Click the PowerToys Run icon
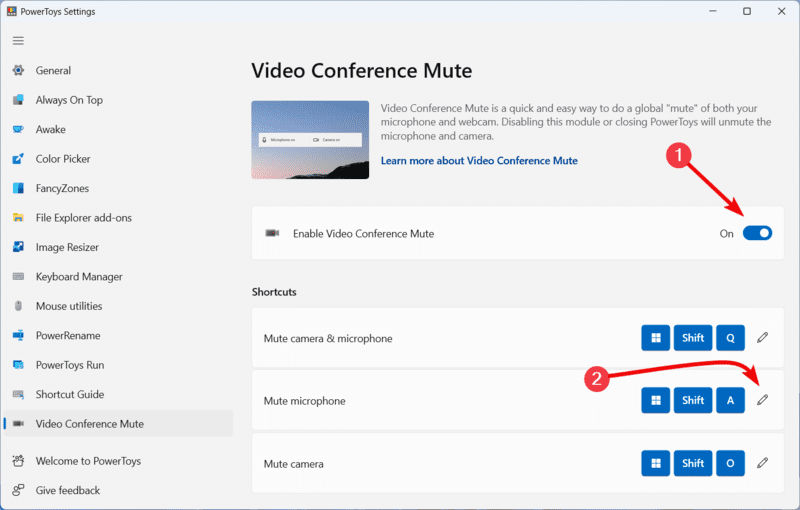Image resolution: width=800 pixels, height=510 pixels. 18,365
